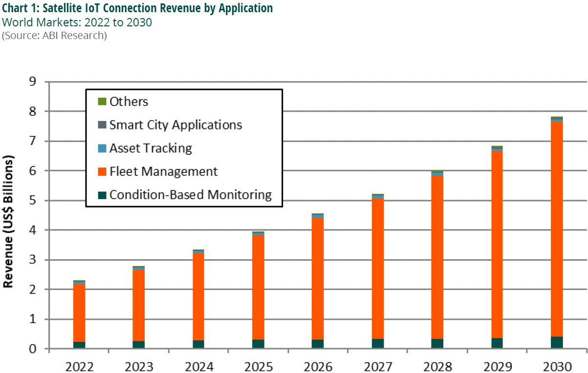Click the Condition-Based Monitoring legend label
This screenshot has width=588, height=373.
point(190,195)
